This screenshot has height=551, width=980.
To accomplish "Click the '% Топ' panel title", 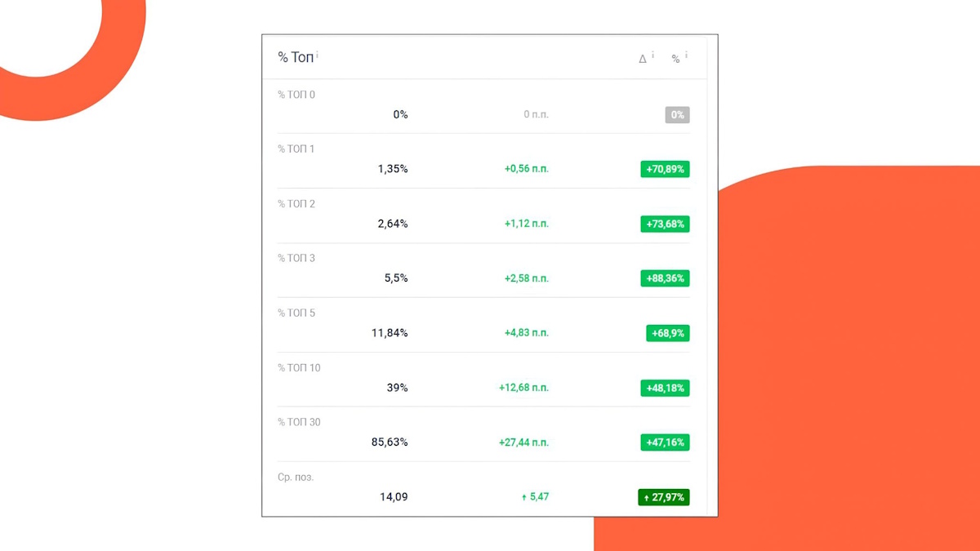I will click(295, 57).
